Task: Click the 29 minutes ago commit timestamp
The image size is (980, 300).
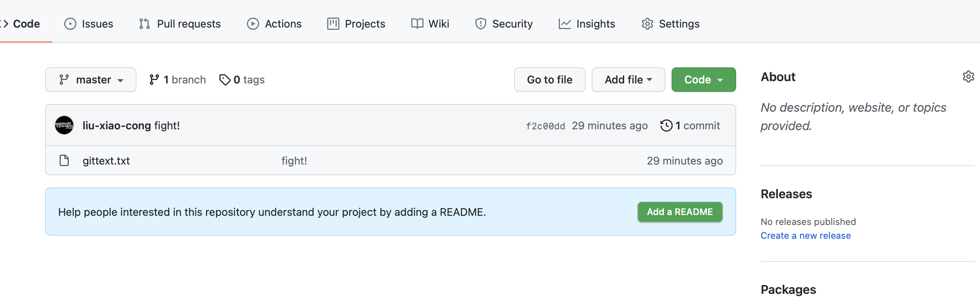Action: click(x=610, y=126)
